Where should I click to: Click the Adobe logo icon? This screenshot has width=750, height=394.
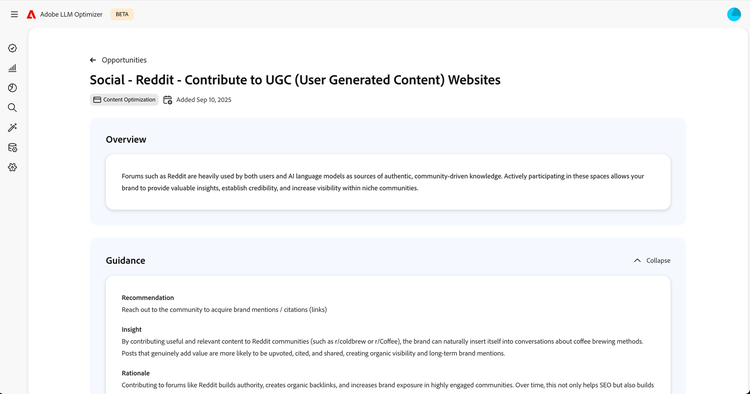click(x=31, y=14)
